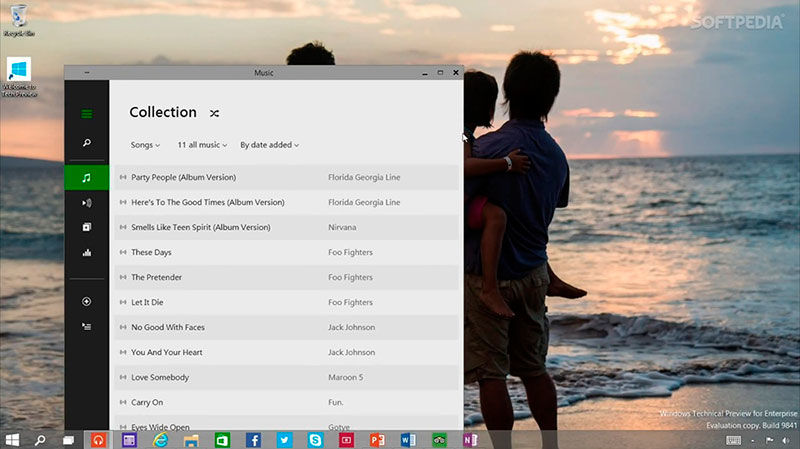
Task: Click the 'Party People (Album Version)' song row
Action: pos(183,177)
